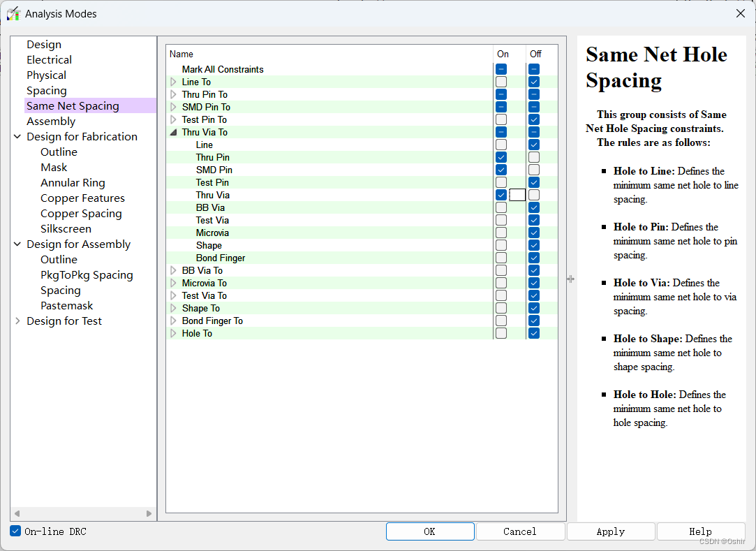756x551 pixels.
Task: Click right arrow of the sidebar scrollbar
Action: coord(149,513)
